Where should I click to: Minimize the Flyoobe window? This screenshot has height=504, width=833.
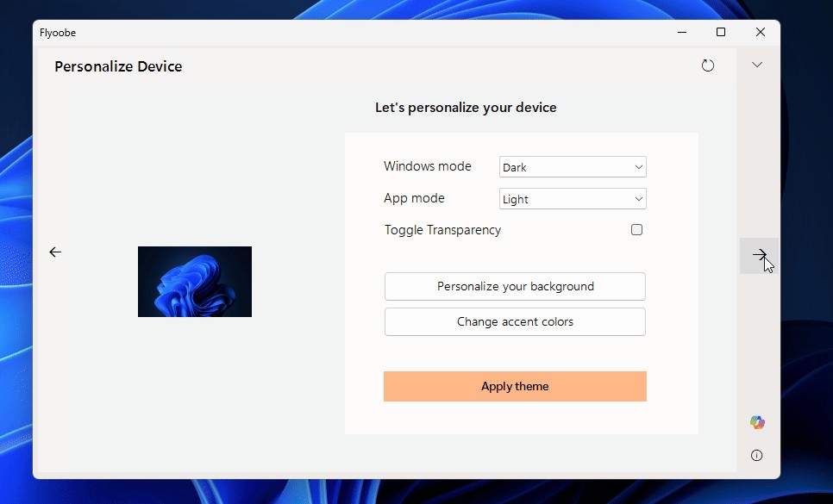tap(681, 33)
